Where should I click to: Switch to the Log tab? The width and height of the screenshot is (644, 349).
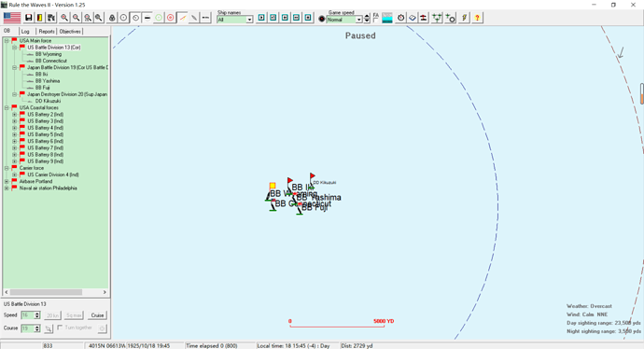coord(25,31)
